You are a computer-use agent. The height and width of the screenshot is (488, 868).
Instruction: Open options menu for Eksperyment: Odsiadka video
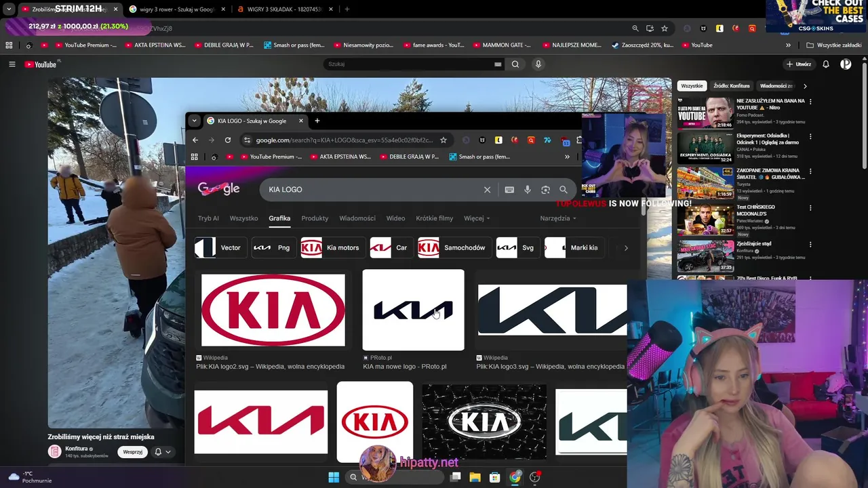[x=810, y=136]
